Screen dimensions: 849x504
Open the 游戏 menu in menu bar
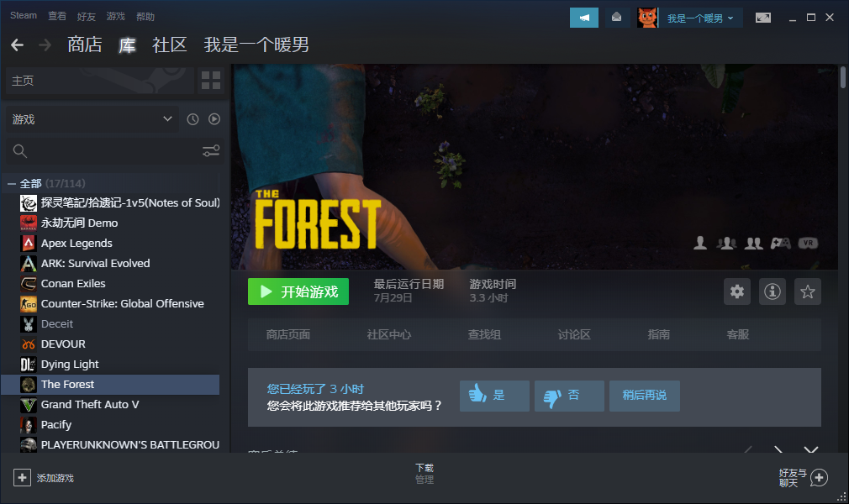click(x=115, y=16)
